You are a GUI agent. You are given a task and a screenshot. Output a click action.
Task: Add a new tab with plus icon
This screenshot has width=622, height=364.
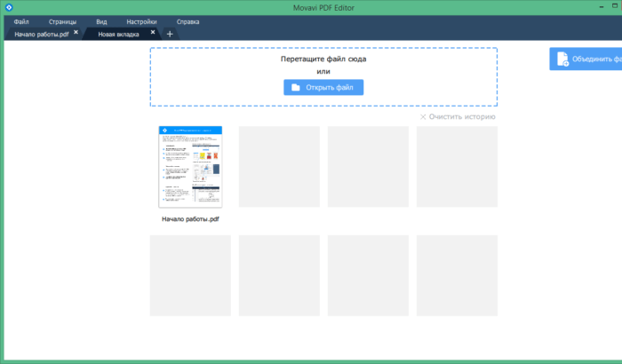pos(170,34)
